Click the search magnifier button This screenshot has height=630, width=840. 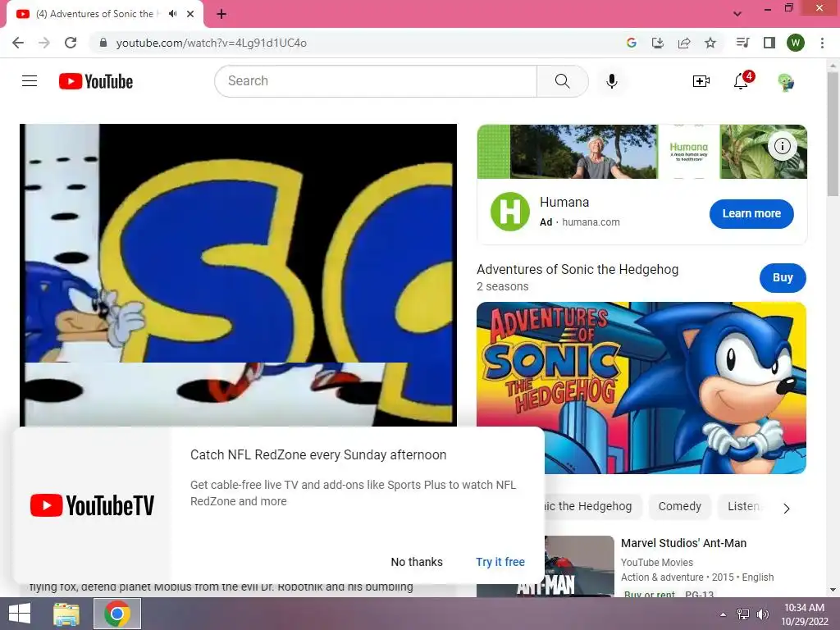pyautogui.click(x=562, y=81)
